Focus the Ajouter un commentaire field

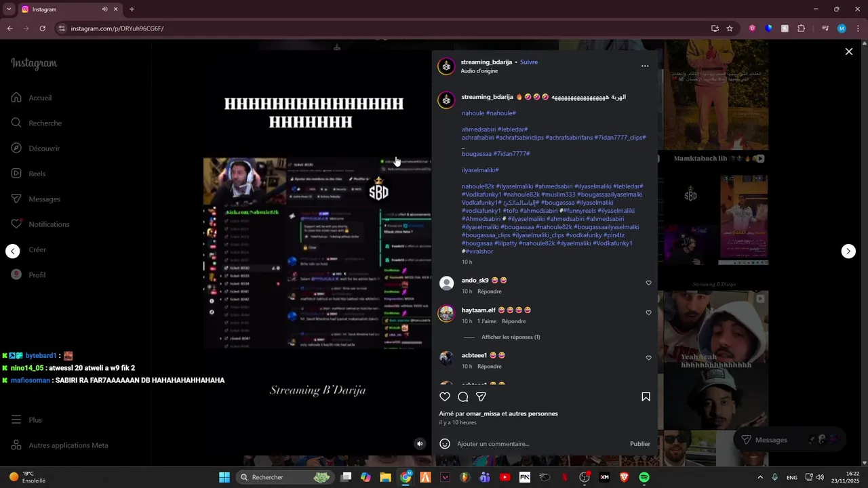pyautogui.click(x=540, y=444)
